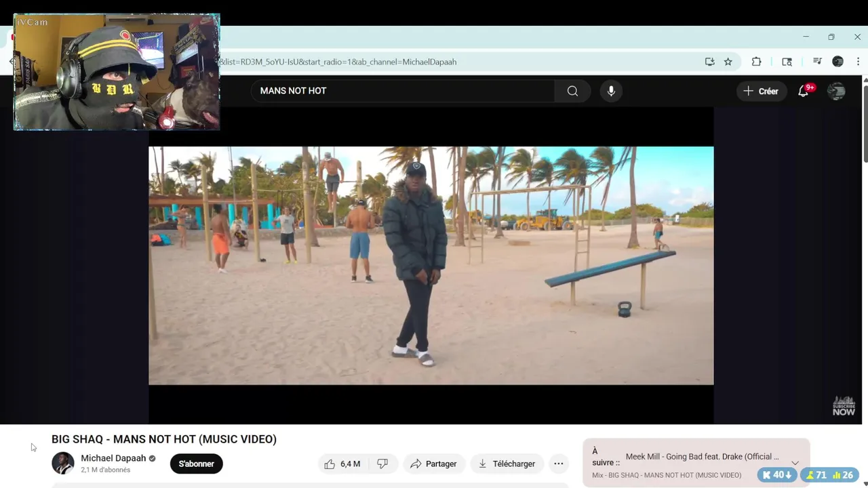Click the Subscribe Now video watermark
868x488 pixels.
click(844, 405)
